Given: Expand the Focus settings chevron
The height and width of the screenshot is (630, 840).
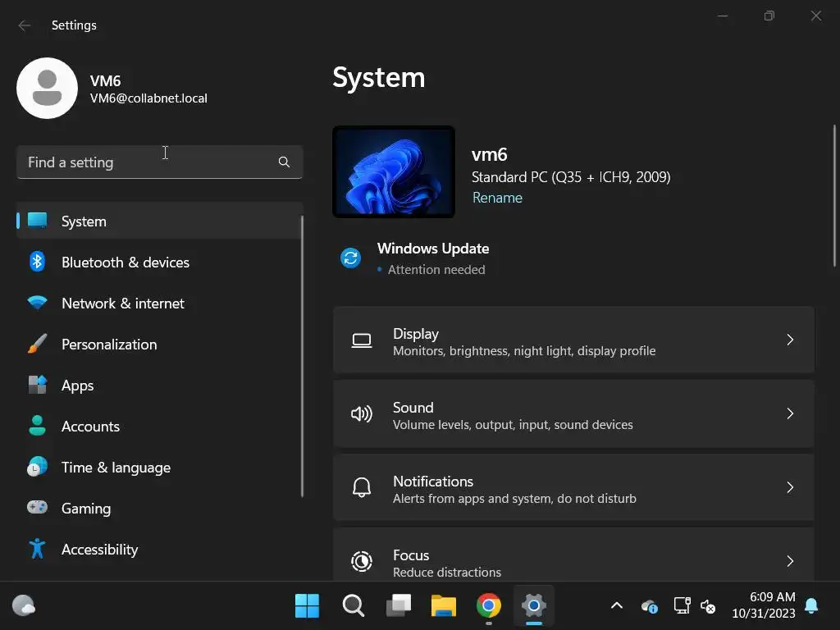Looking at the screenshot, I should pyautogui.click(x=790, y=561).
